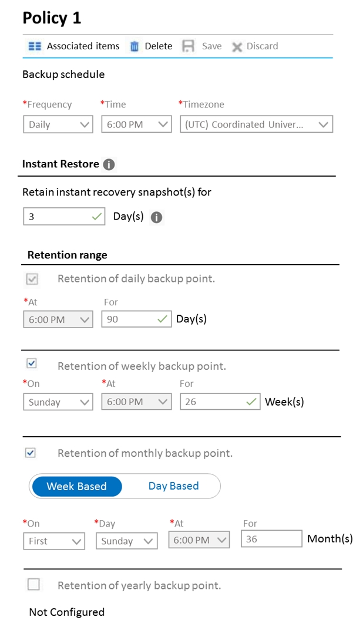Click the Associated items grid icon
Screen dimensions: 363x644
tap(35, 46)
